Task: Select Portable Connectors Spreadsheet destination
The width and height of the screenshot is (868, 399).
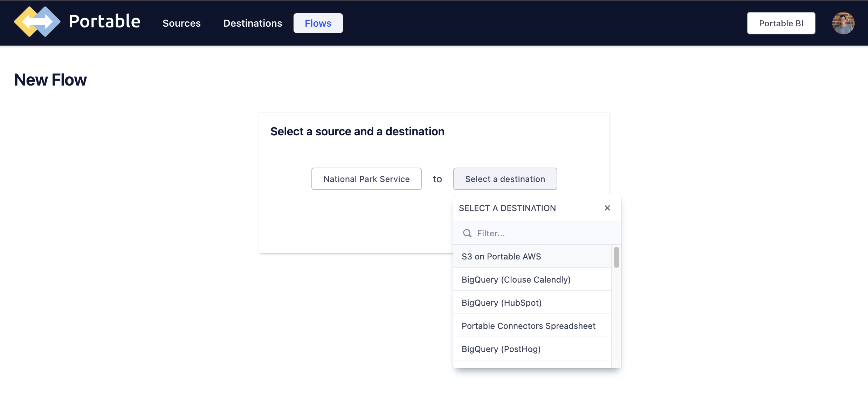Action: pos(529,326)
